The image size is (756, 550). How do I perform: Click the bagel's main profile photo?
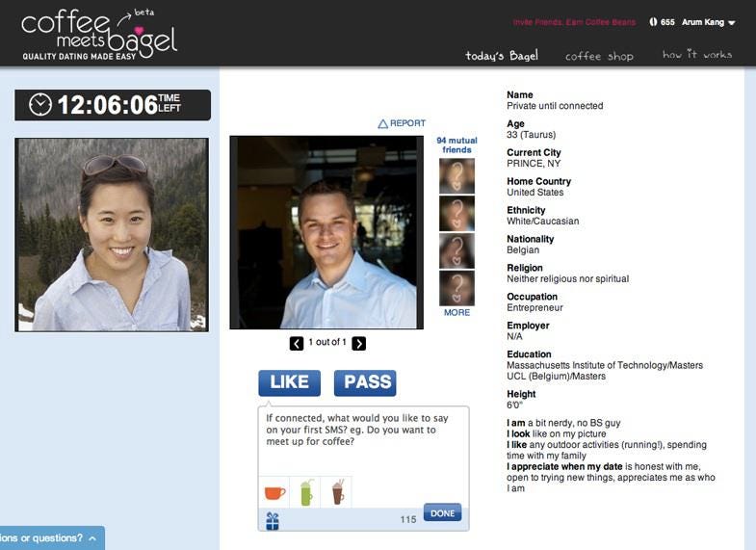[x=326, y=232]
